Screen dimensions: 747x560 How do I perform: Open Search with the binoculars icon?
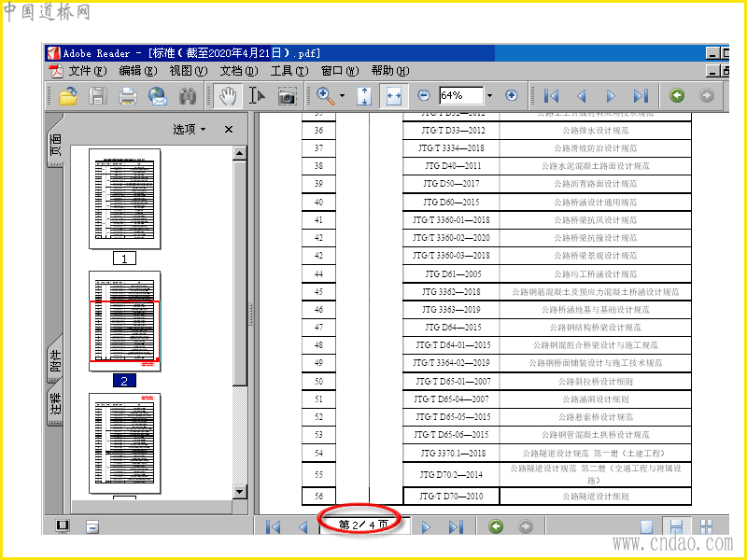point(188,96)
